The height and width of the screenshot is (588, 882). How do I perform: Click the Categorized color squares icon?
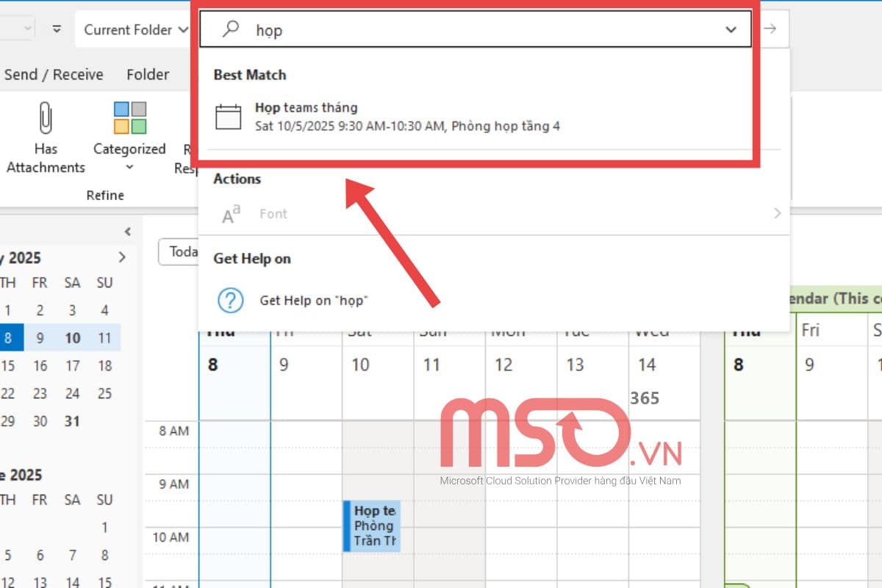point(130,118)
